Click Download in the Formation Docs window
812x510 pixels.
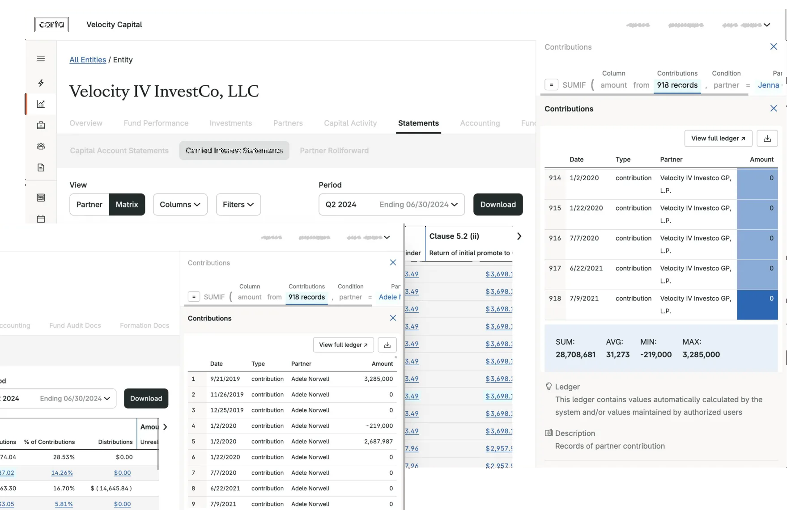[146, 398]
